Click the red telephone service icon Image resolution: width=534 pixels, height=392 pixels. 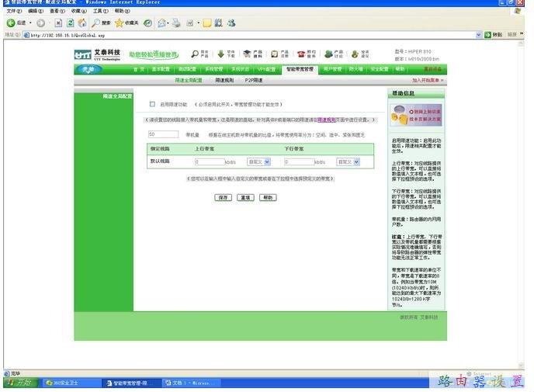(301, 54)
